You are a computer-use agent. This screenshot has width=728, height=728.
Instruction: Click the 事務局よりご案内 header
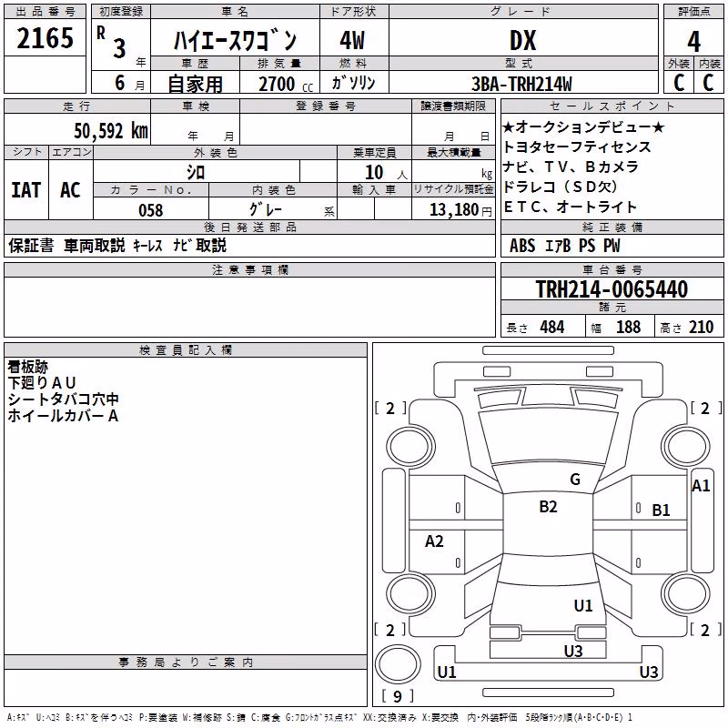coord(186,662)
